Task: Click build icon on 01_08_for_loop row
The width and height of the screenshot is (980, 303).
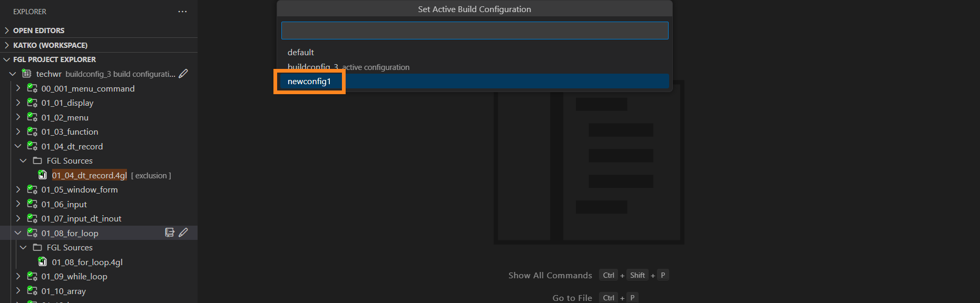Action: click(x=170, y=233)
